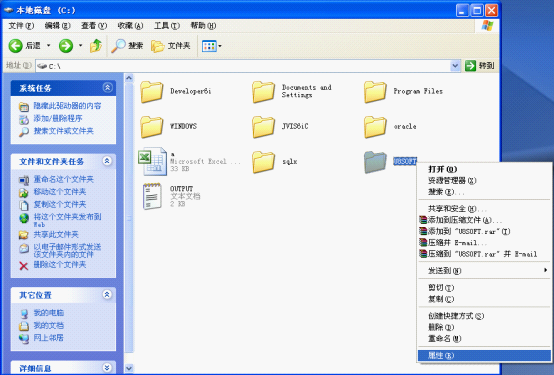Choose Cut (剪切) in context menu
The width and height of the screenshot is (554, 375).
pos(484,288)
